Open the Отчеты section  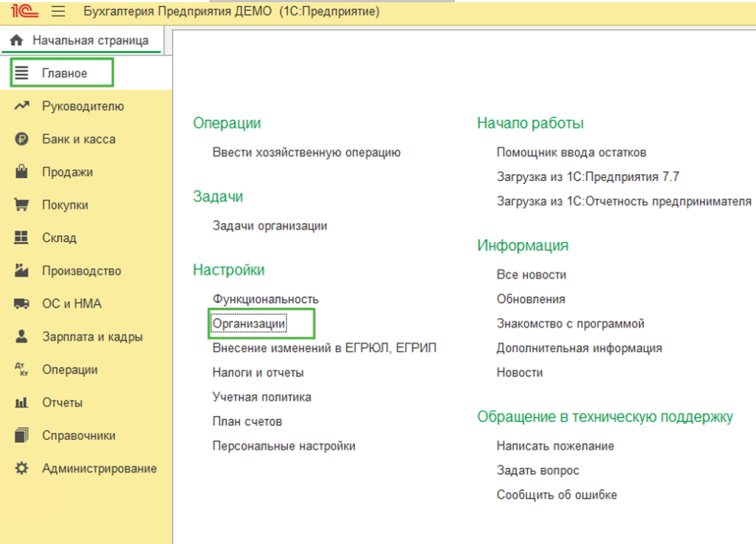(x=62, y=402)
